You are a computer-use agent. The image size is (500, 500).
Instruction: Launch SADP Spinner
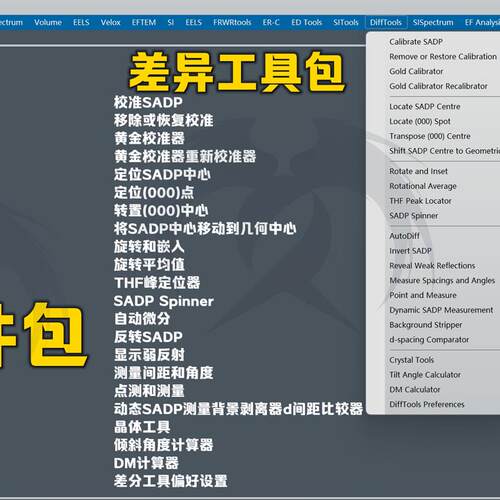(x=413, y=216)
